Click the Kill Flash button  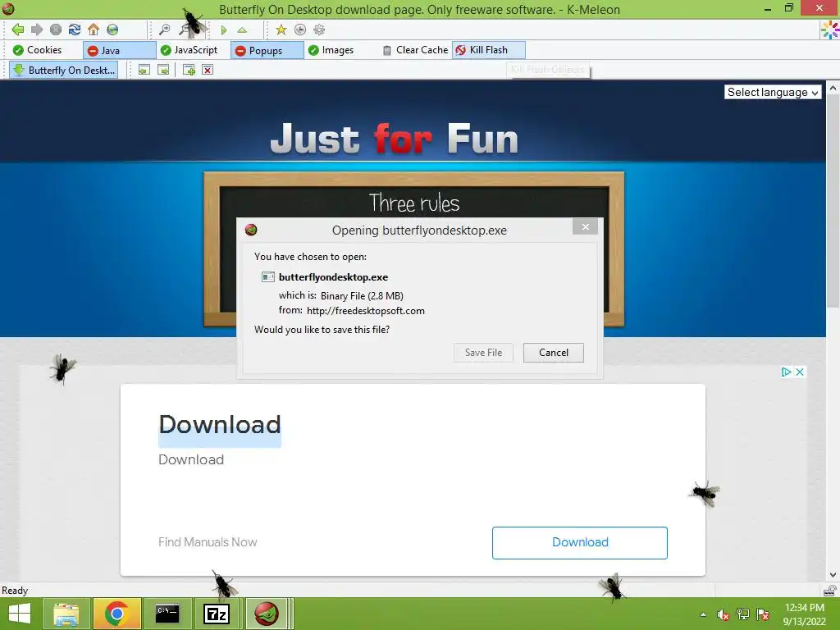click(x=489, y=50)
